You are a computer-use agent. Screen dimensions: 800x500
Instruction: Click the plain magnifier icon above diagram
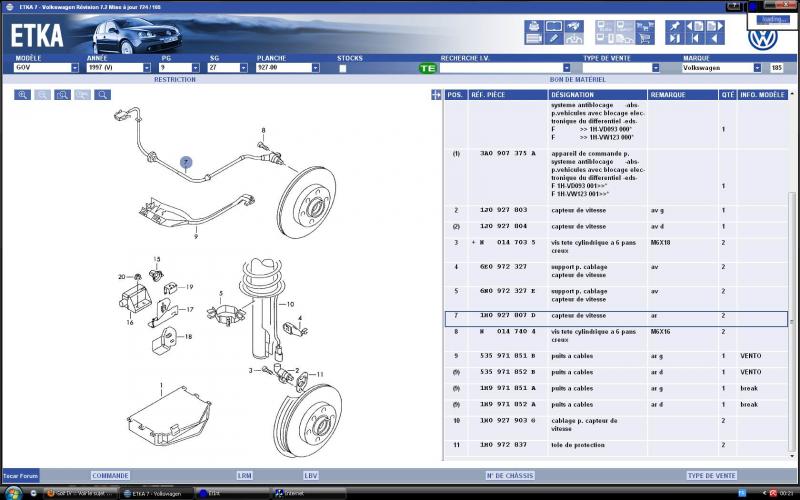coord(103,95)
